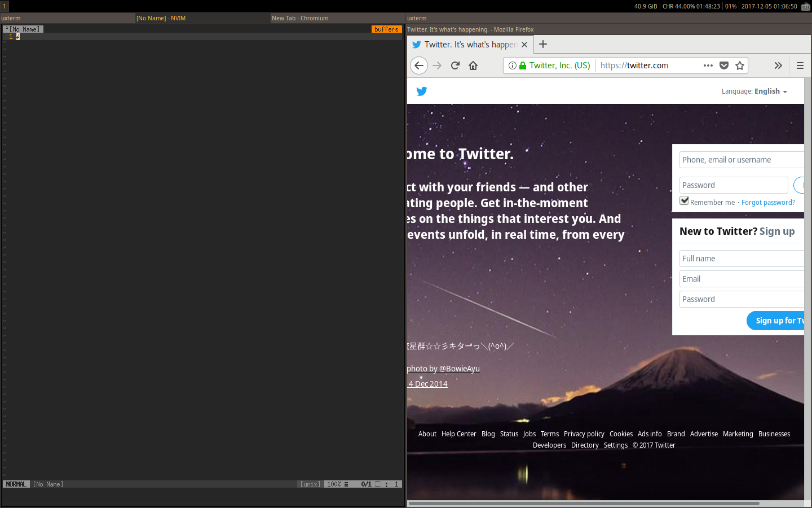This screenshot has width=812, height=508.
Task: Click the green padlock security icon
Action: [x=523, y=65]
